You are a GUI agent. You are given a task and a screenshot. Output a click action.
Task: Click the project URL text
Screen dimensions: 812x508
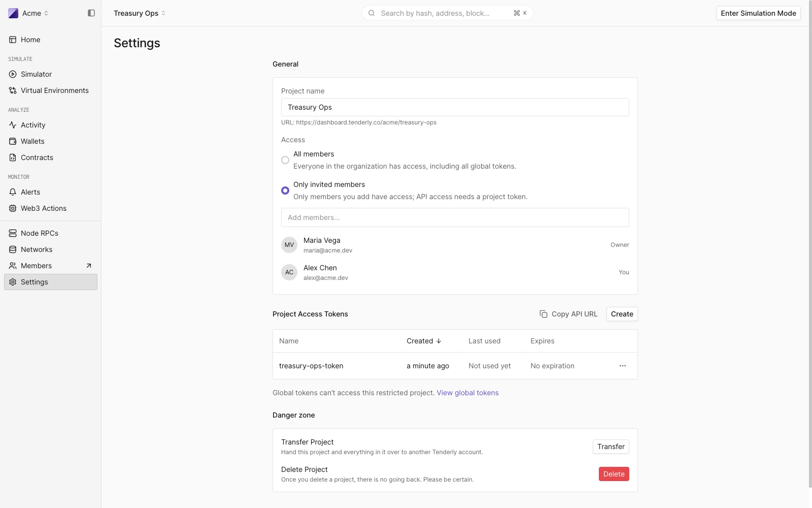(x=359, y=122)
